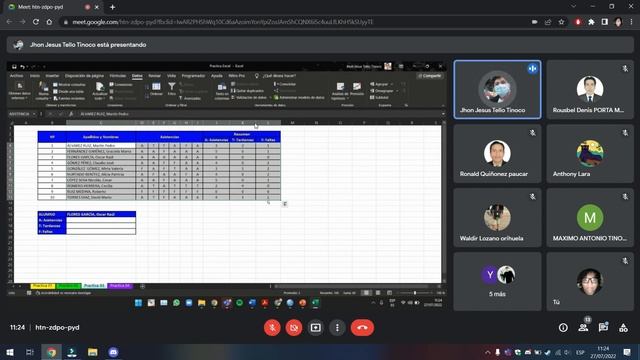Select the yellow 'Practica 01' sheet tab
Image resolution: width=640 pixels, height=360 pixels.
pos(42,286)
